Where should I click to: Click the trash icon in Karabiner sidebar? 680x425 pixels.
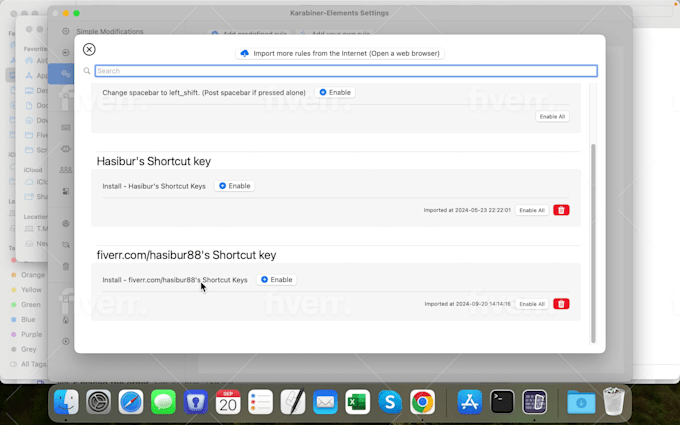[66, 266]
